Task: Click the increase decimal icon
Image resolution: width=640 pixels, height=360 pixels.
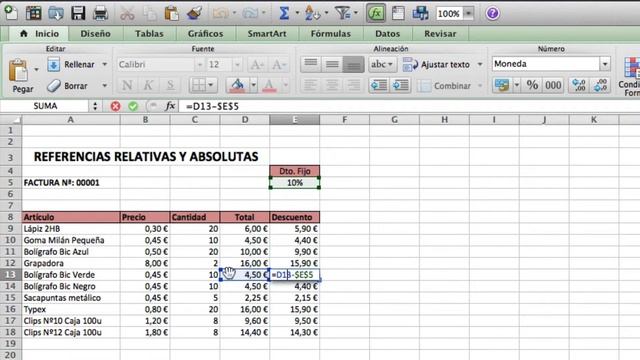Action: coord(579,85)
